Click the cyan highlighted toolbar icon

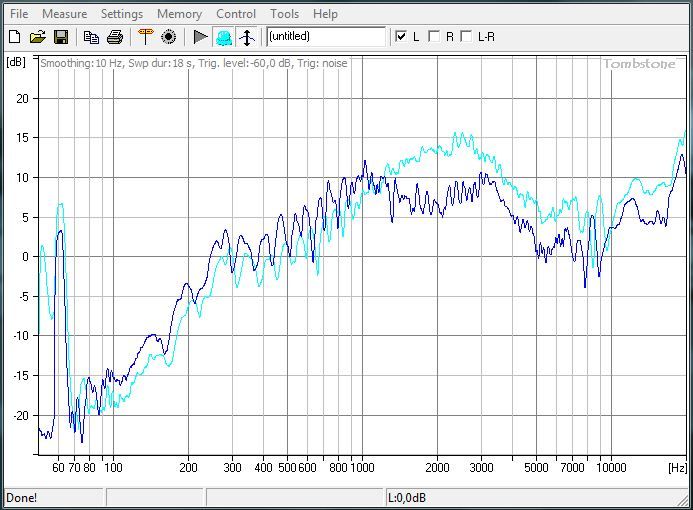click(224, 37)
